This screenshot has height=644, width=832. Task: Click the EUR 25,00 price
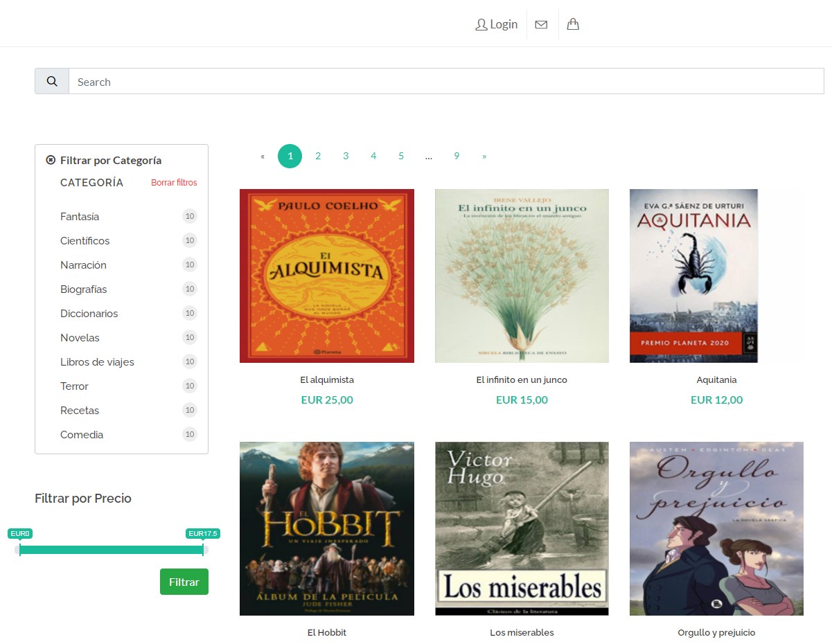327,400
